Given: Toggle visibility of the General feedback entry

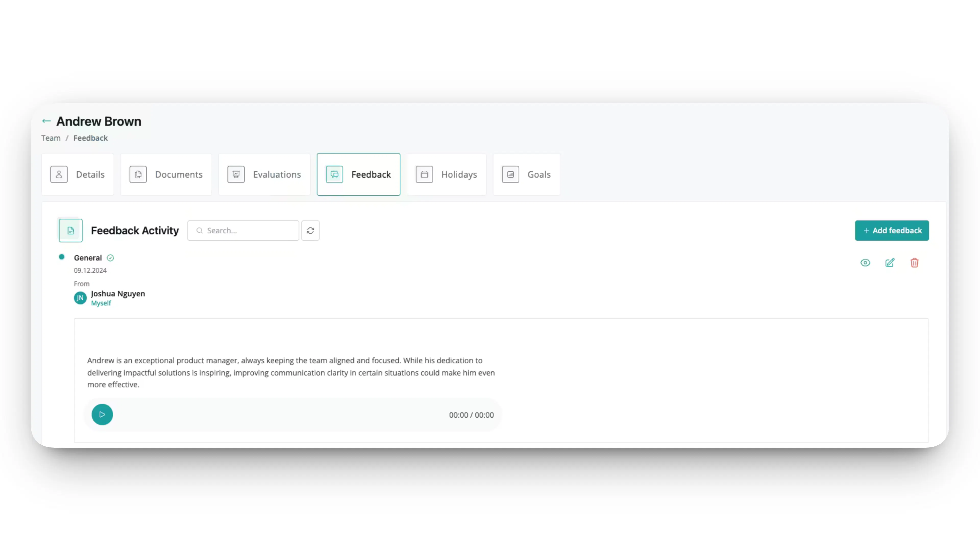Looking at the screenshot, I should (865, 263).
